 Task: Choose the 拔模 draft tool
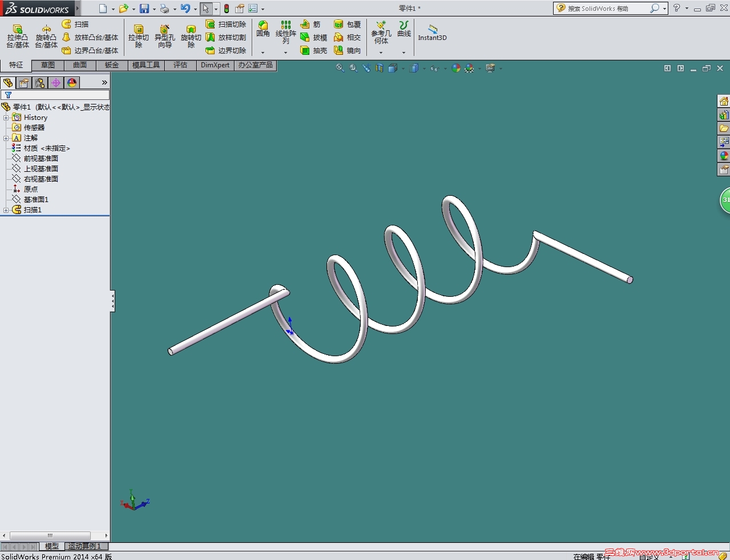coord(314,37)
